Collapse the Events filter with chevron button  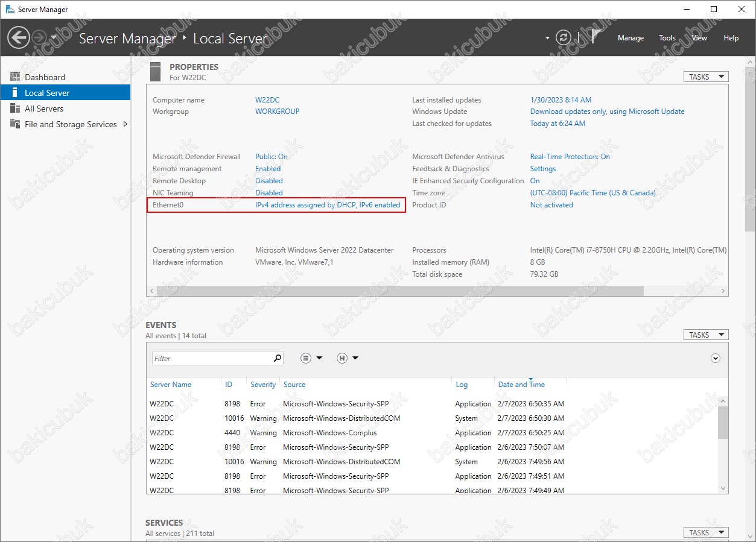716,358
